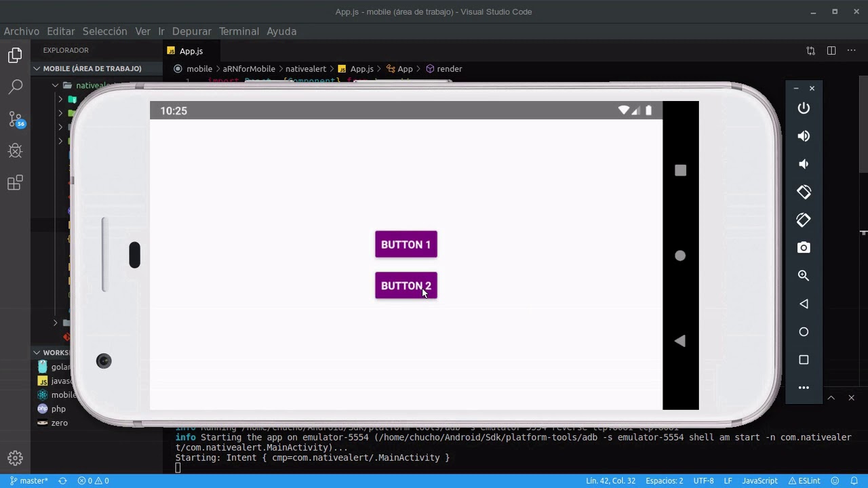Open the compare changes icon in the editor title bar

(810, 51)
